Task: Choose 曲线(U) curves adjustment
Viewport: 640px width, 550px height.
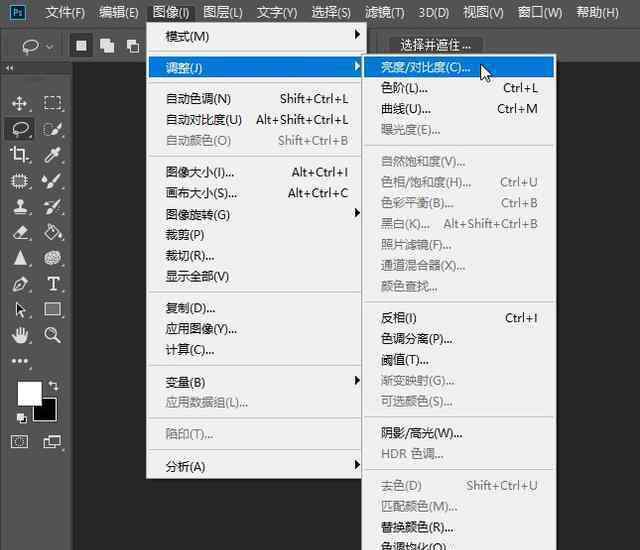Action: point(459,109)
